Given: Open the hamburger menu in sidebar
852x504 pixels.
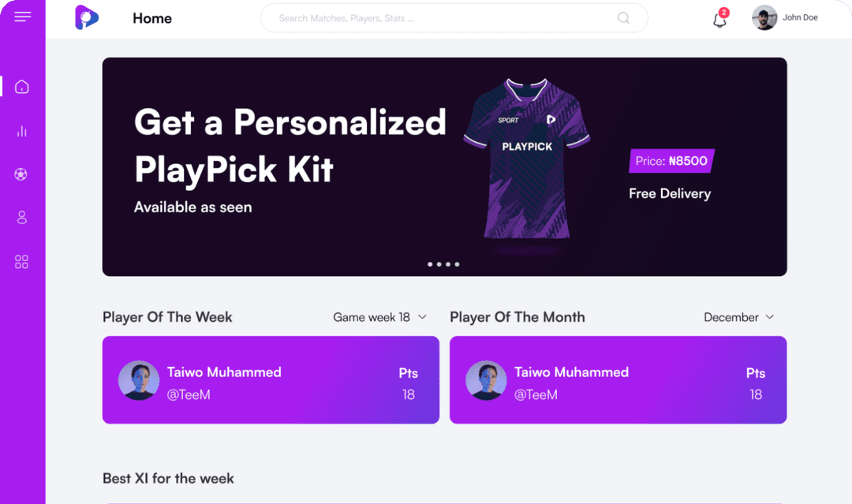Looking at the screenshot, I should point(22,17).
